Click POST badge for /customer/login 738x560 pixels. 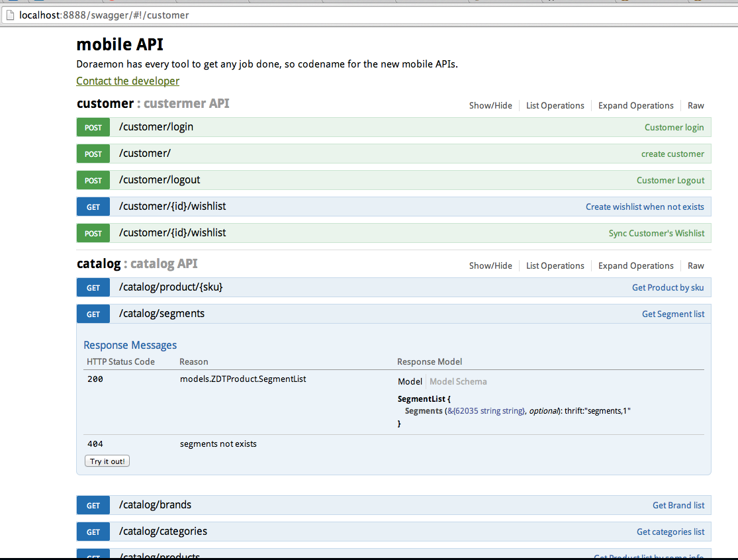pos(93,128)
